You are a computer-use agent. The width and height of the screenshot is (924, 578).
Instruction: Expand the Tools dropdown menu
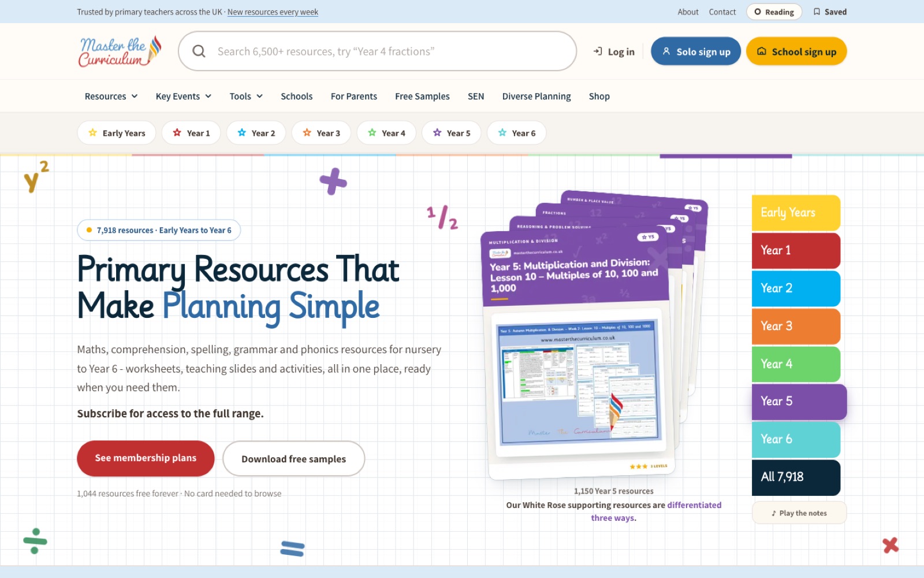click(246, 97)
